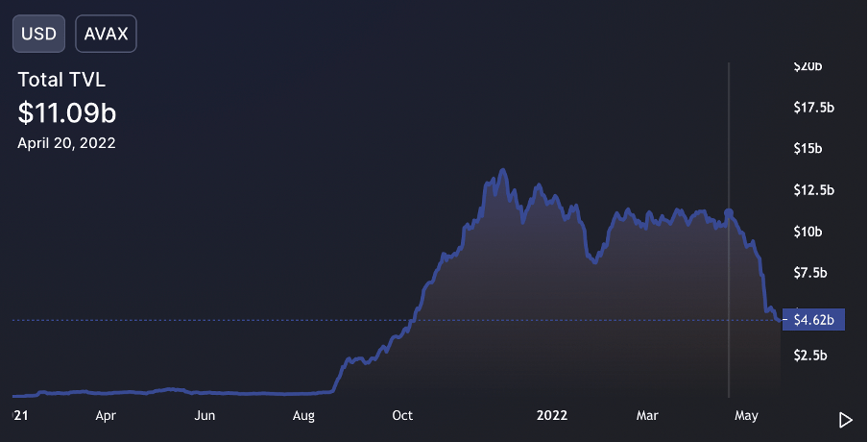Click the May label on the x-axis

coord(746,416)
